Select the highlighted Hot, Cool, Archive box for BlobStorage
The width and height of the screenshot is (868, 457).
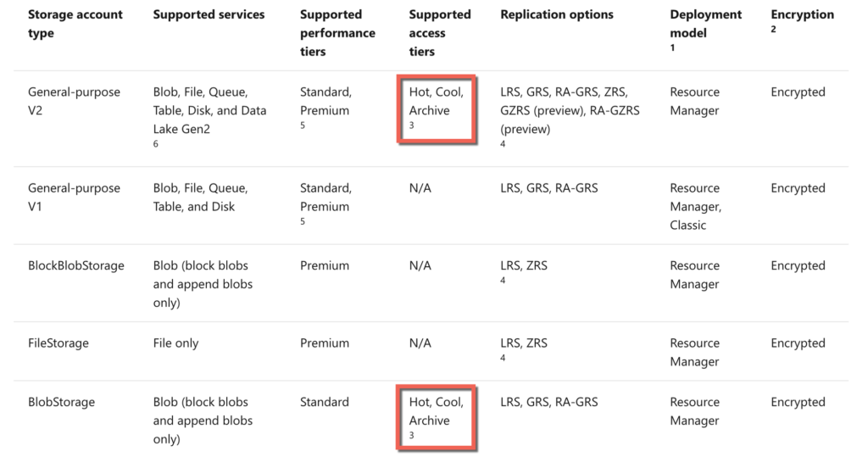click(437, 418)
